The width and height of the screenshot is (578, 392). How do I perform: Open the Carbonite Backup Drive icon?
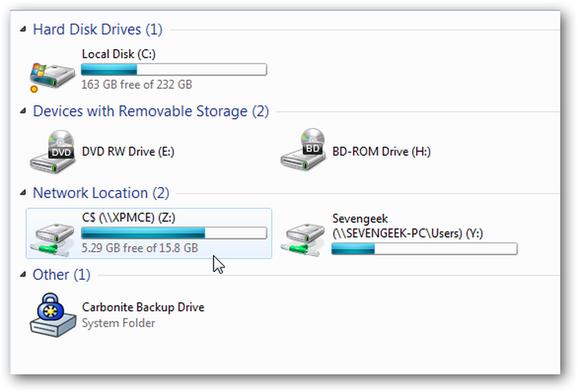53,315
